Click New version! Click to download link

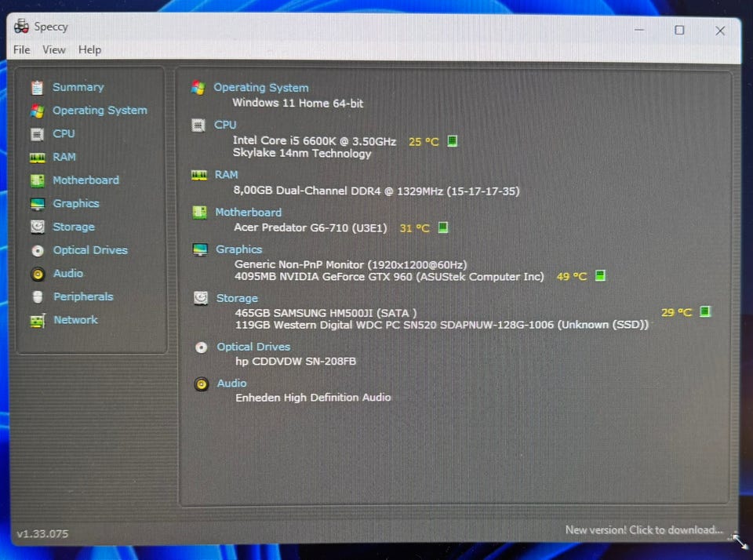(x=644, y=529)
